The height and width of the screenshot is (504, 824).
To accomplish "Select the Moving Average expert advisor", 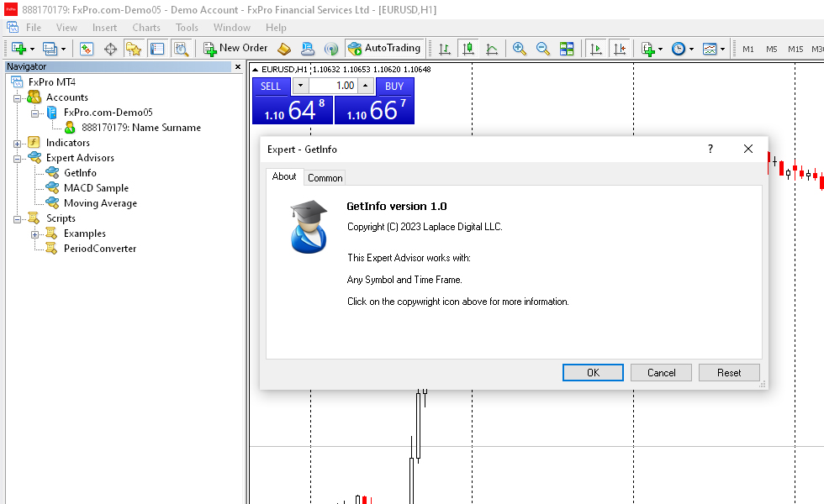I will pyautogui.click(x=100, y=203).
